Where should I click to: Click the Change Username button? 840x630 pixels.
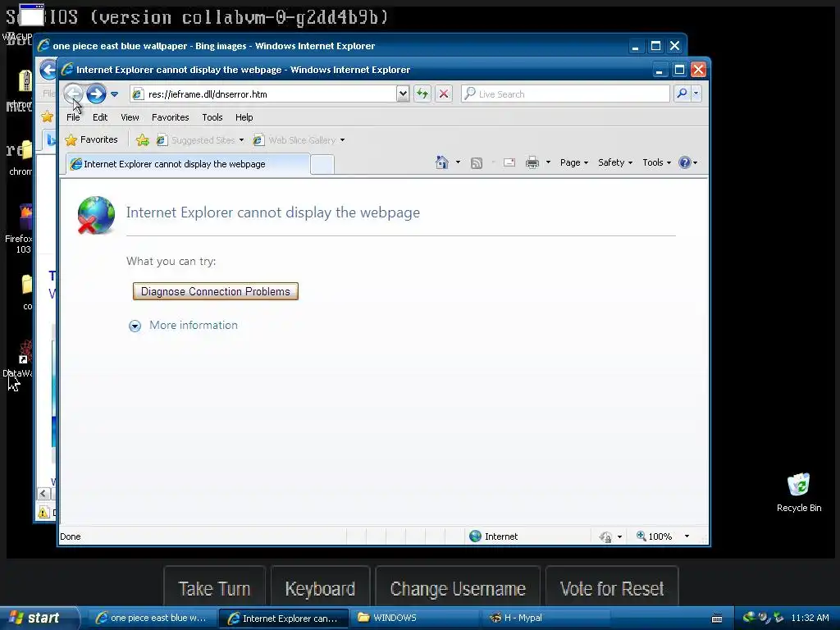coord(458,588)
